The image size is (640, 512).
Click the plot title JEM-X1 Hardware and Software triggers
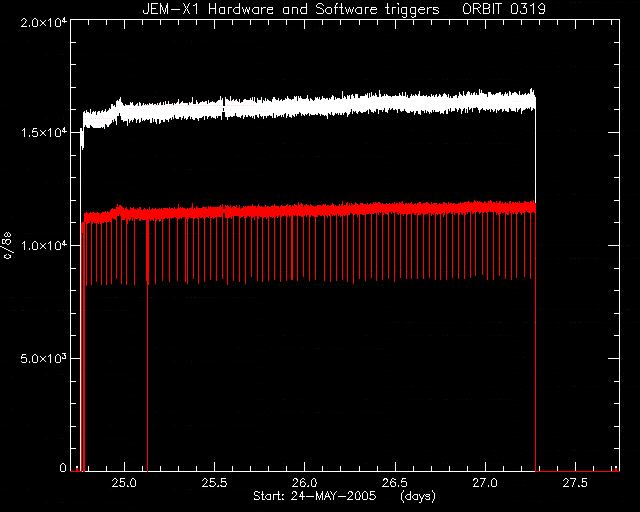coord(291,9)
